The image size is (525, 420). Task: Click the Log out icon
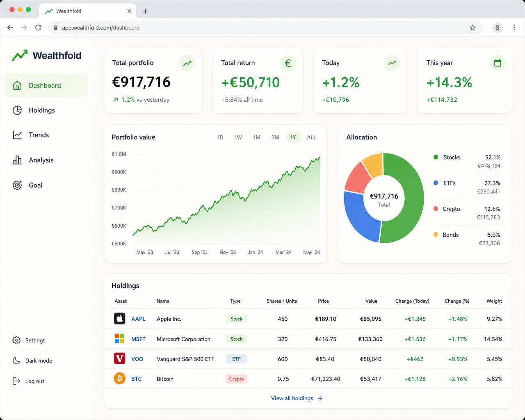click(x=16, y=381)
